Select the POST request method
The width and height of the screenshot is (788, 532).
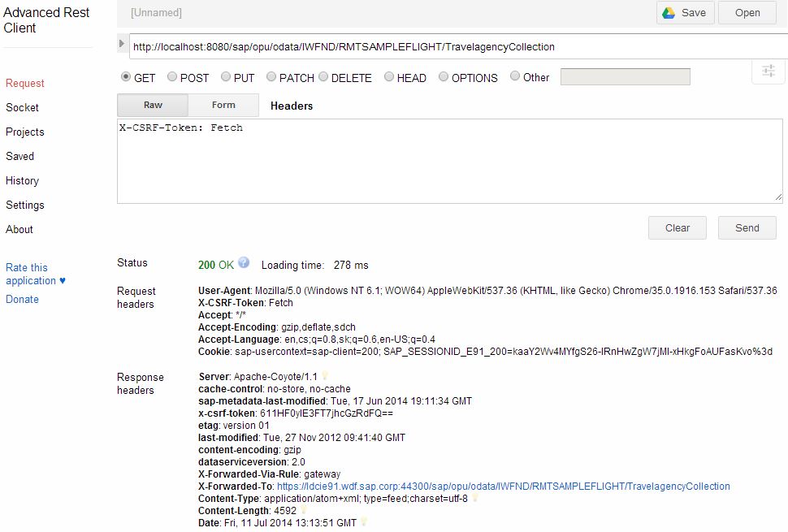[172, 77]
